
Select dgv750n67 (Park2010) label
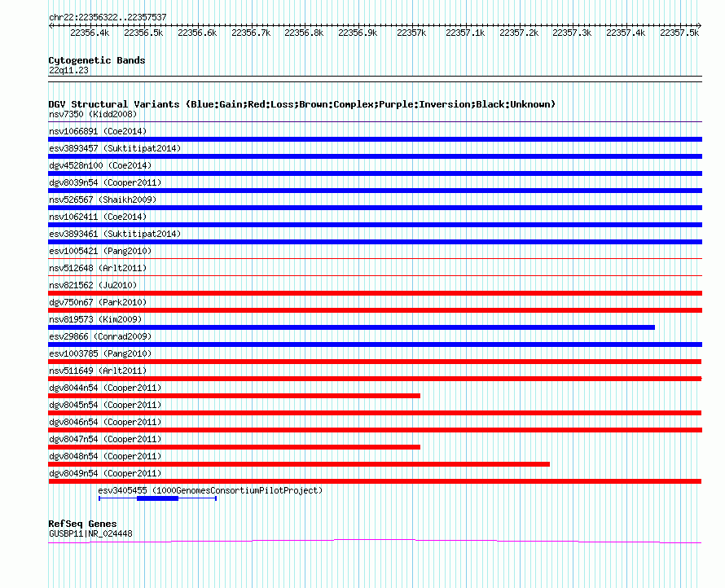pyautogui.click(x=98, y=302)
